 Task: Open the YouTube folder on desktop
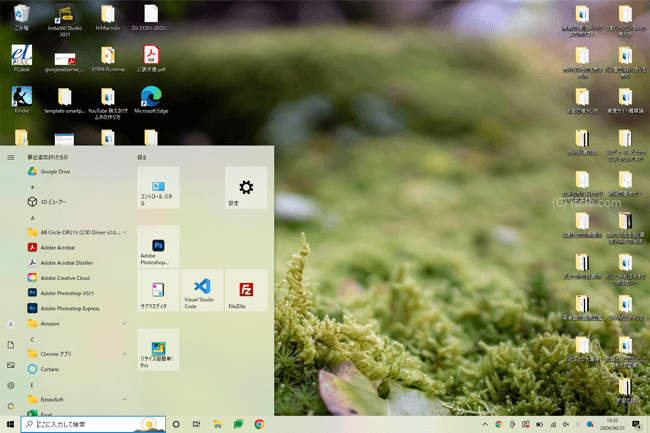pyautogui.click(x=108, y=103)
